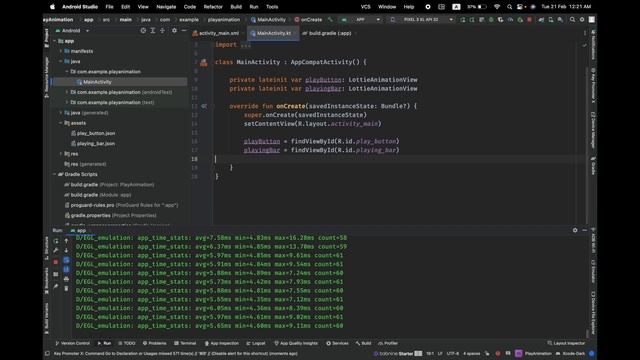Hide the Project panel
The image size is (640, 360).
click(184, 31)
